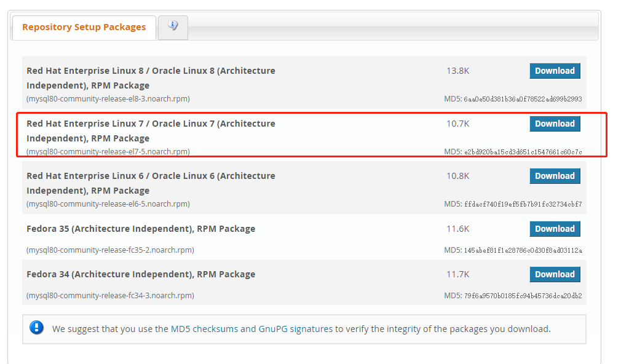The height and width of the screenshot is (364, 629).
Task: Click the 11.7K file size
Action: point(457,274)
